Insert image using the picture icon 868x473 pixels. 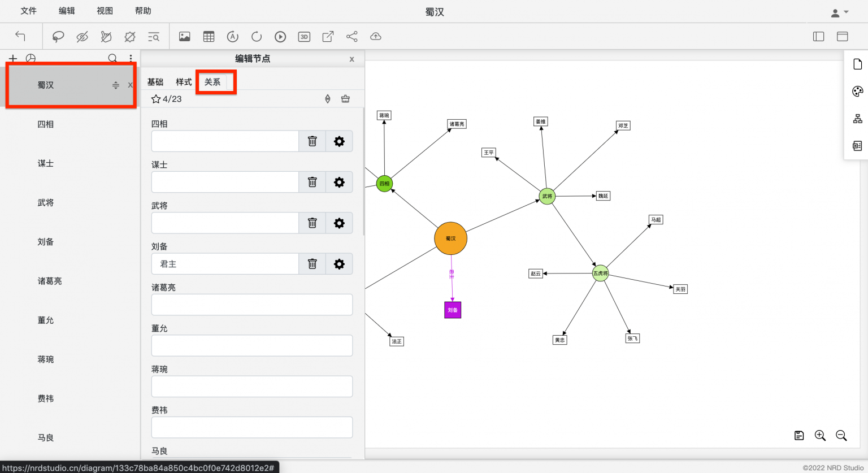point(185,37)
